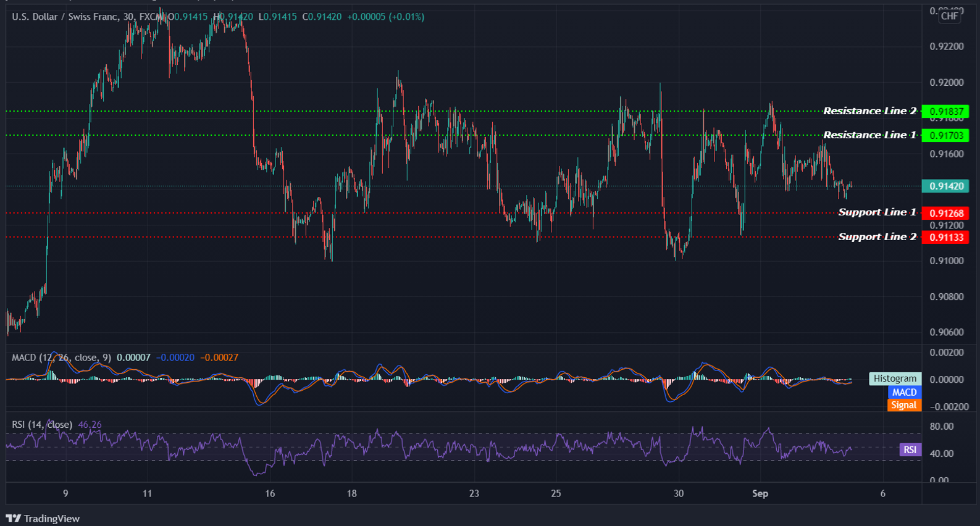980x526 pixels.
Task: Click the close value C0.91420 in header
Action: pos(322,17)
